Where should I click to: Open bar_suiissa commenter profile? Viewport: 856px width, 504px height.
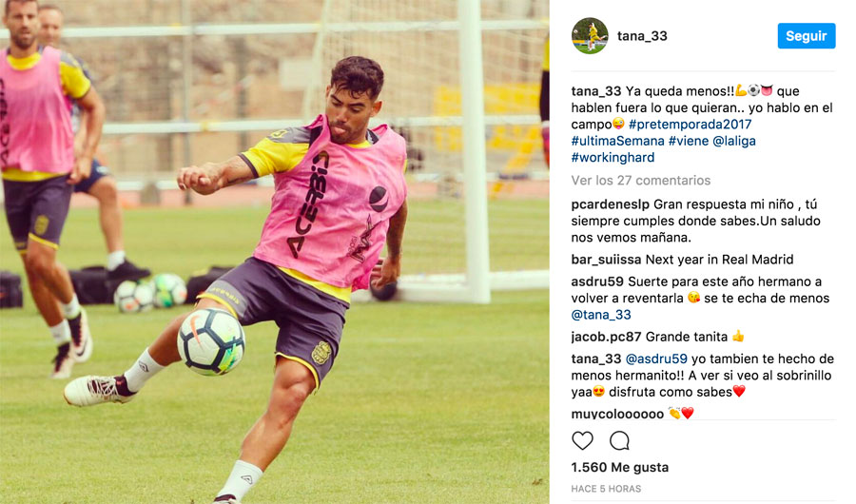(606, 260)
